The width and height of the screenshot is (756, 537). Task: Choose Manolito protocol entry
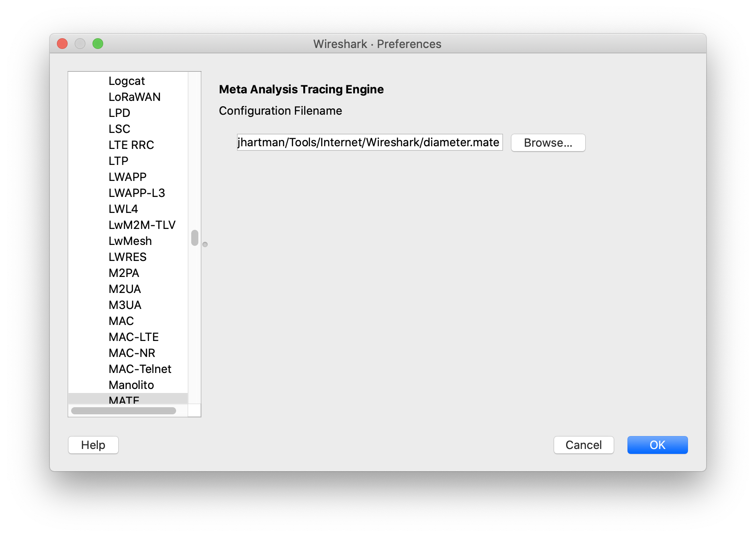(x=131, y=385)
